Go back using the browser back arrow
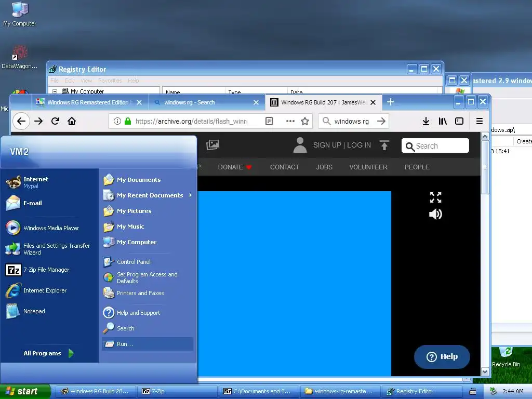Image resolution: width=532 pixels, height=399 pixels. 21,121
